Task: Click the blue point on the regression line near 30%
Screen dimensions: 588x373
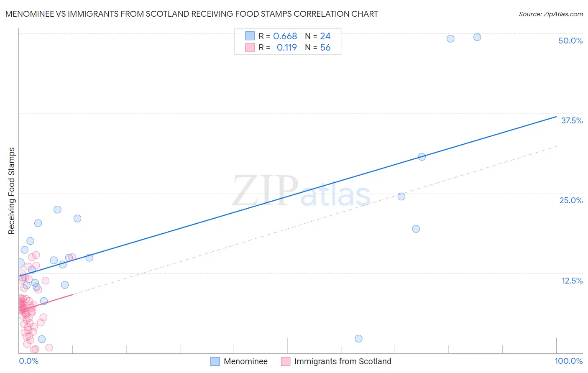Action: click(x=422, y=157)
